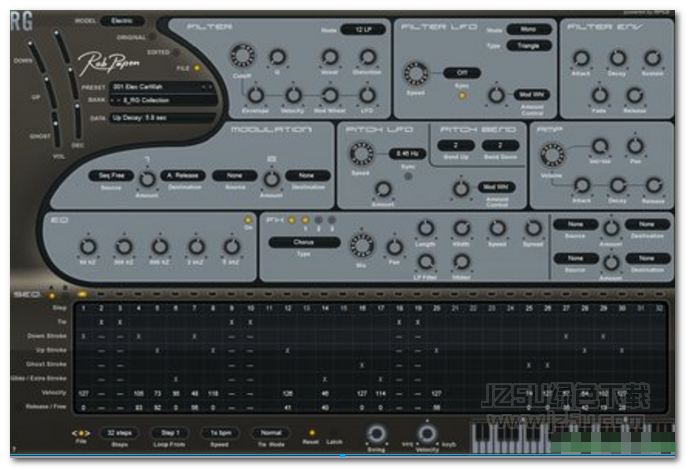
Task: Click the Bank field RG Collection
Action: pyautogui.click(x=162, y=100)
